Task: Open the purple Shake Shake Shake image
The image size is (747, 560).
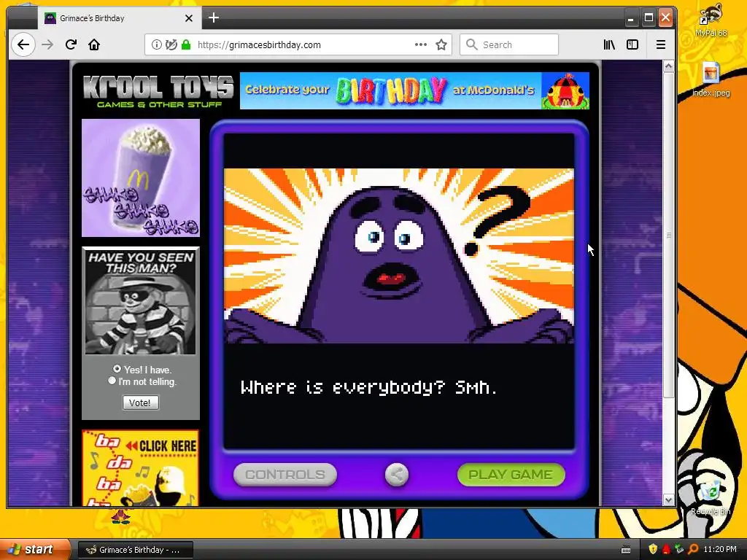Action: pos(141,178)
